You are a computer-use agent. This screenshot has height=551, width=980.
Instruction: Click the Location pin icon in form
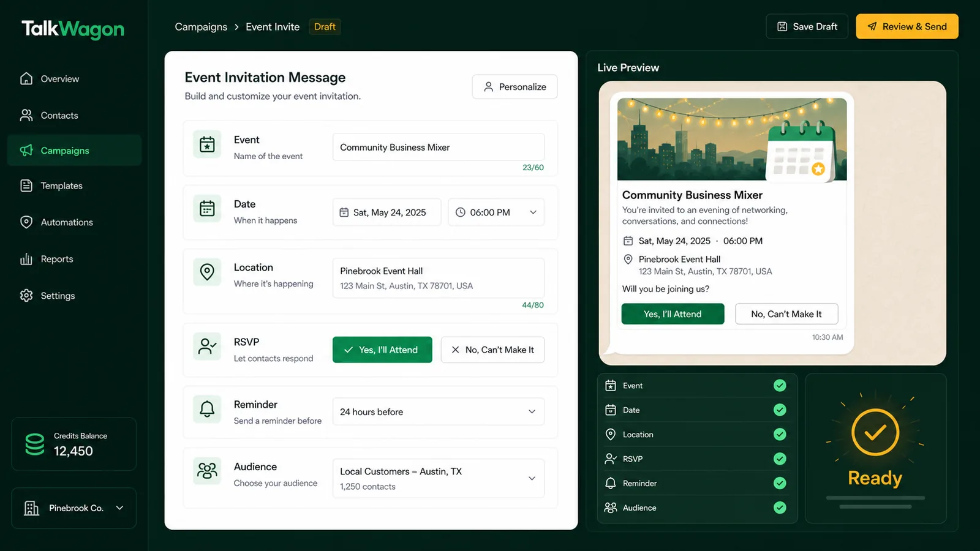coord(207,272)
